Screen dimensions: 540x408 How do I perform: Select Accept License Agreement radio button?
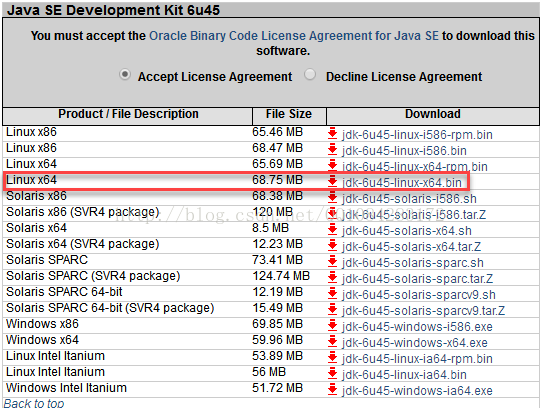[125, 74]
